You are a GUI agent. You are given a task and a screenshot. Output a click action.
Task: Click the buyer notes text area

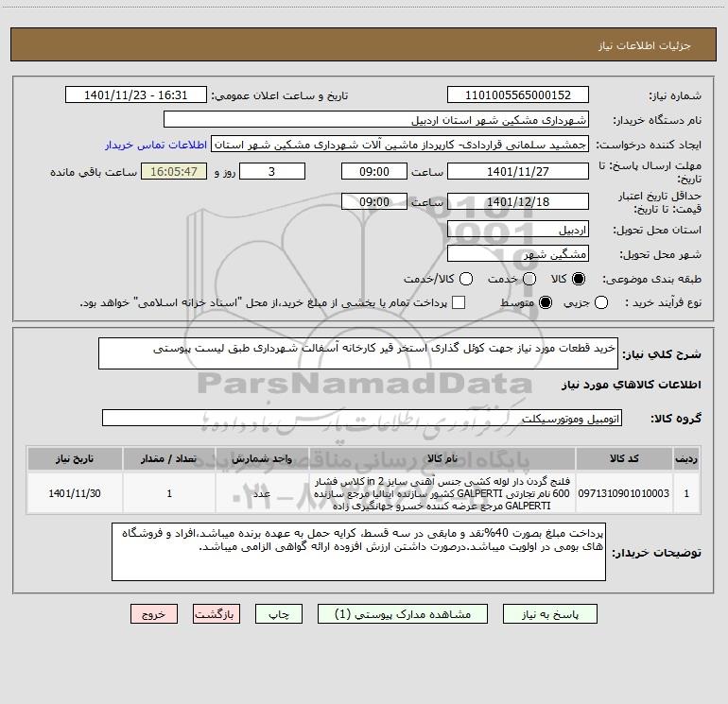click(358, 552)
